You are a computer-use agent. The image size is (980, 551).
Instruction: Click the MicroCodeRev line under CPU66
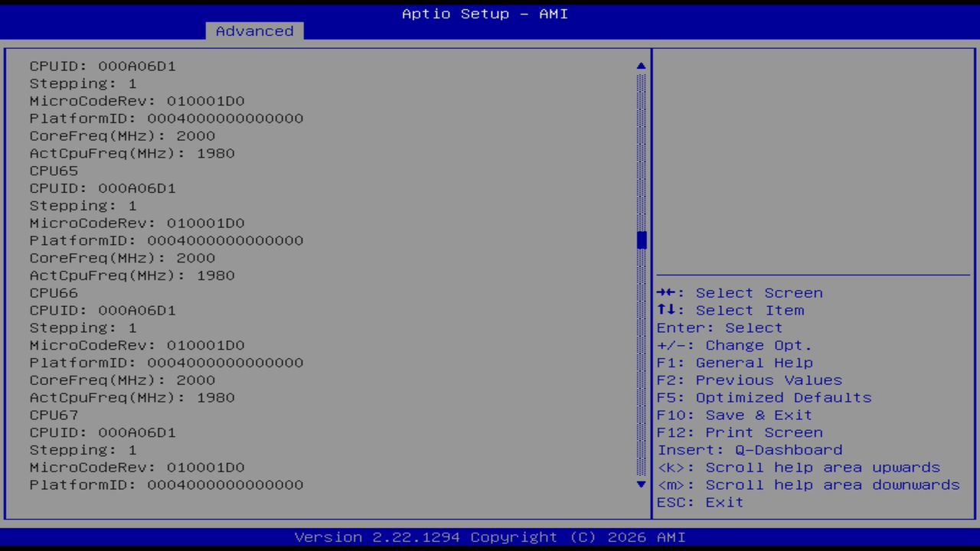click(137, 345)
